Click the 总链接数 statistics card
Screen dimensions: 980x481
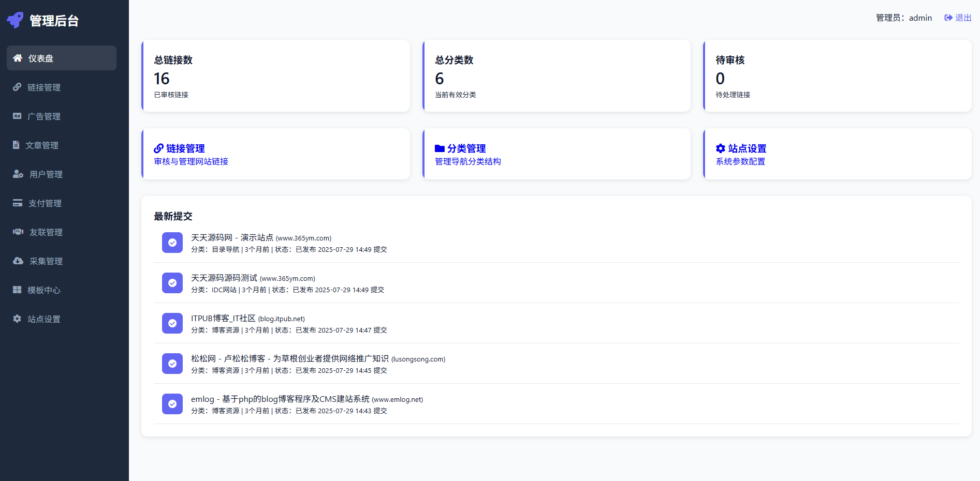(276, 76)
